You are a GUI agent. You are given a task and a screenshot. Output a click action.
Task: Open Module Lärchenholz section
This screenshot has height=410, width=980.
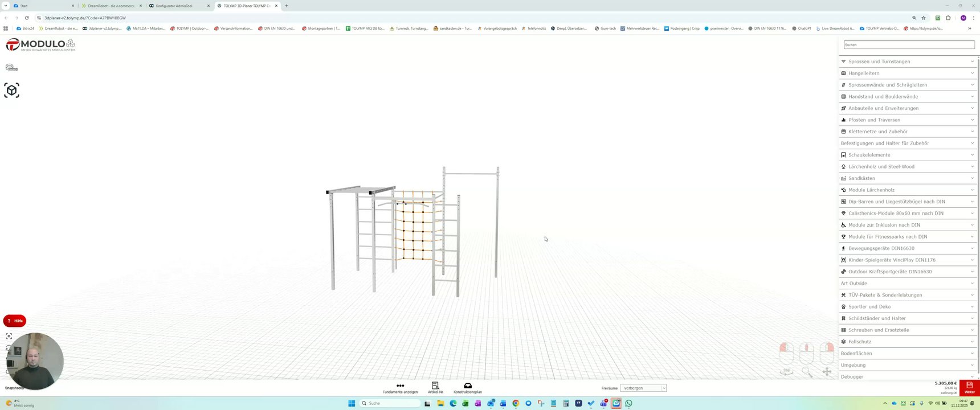pyautogui.click(x=908, y=190)
